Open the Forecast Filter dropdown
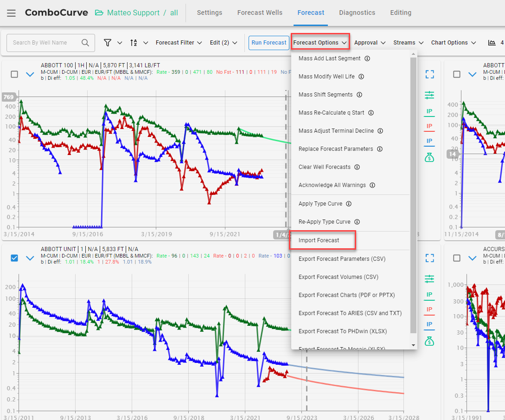 click(x=179, y=43)
